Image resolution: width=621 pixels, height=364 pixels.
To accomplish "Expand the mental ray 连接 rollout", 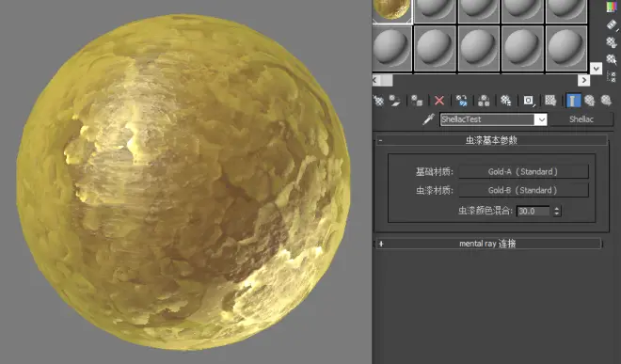I will tap(488, 244).
